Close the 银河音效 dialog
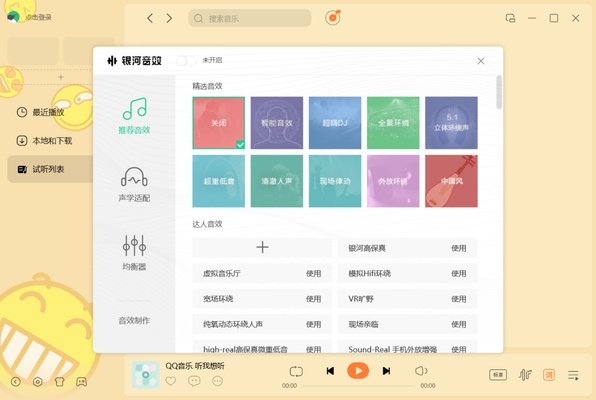 481,61
